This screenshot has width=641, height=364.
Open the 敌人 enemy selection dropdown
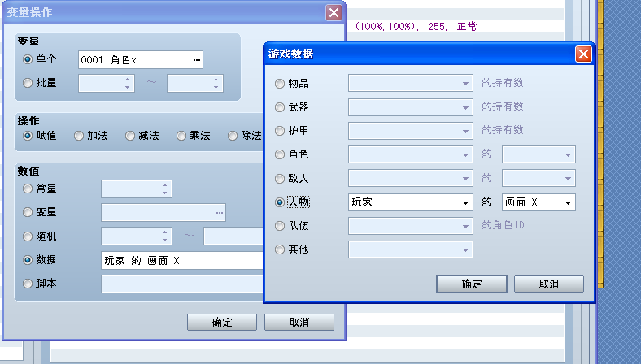pos(411,178)
